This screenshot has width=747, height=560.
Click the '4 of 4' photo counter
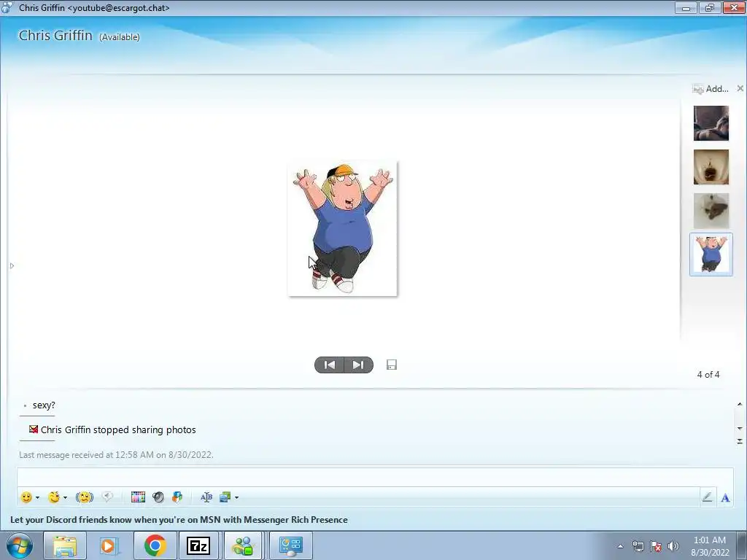point(708,374)
